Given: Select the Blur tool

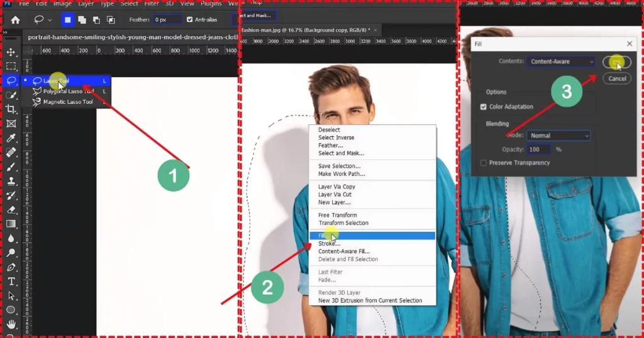Looking at the screenshot, I should pyautogui.click(x=11, y=238).
